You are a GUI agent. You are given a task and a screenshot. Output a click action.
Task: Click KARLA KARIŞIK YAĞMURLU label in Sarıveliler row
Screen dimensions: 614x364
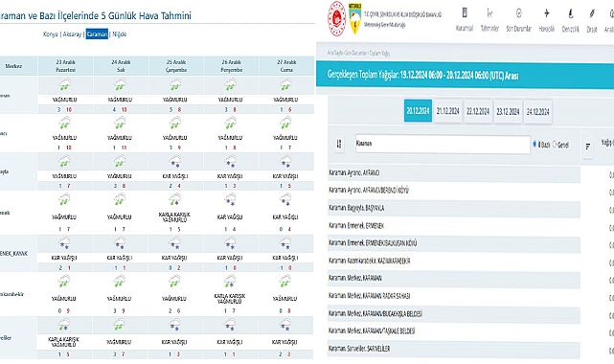coord(64,342)
